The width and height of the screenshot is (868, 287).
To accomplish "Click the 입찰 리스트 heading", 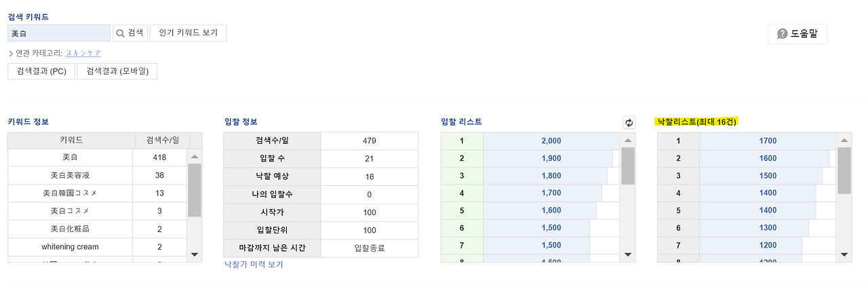I will [x=461, y=121].
